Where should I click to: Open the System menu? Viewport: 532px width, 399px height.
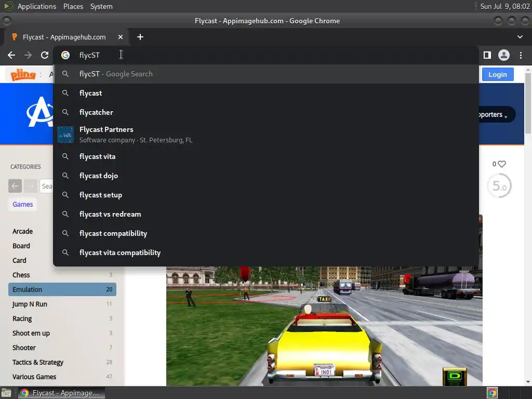pyautogui.click(x=101, y=6)
